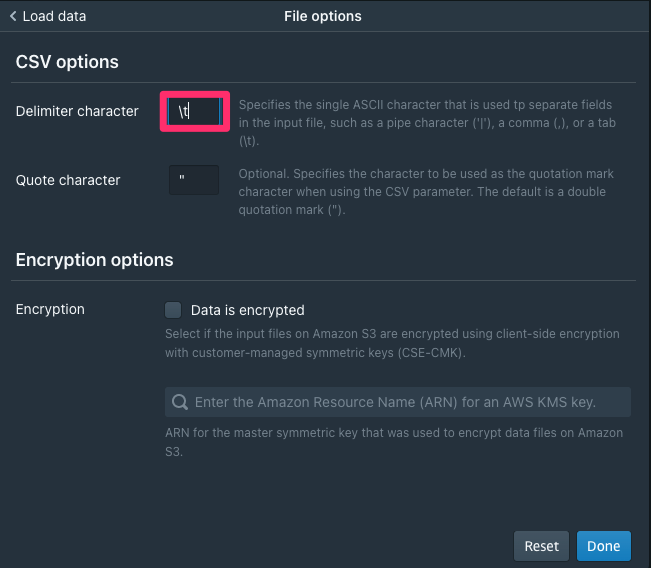The width and height of the screenshot is (651, 568).
Task: Click the Encryption options heading
Action: coord(95,260)
